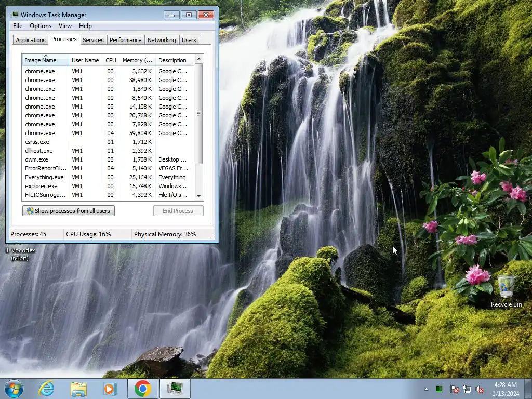Image resolution: width=532 pixels, height=399 pixels.
Task: Select the explorer.exe process row
Action: pos(108,186)
